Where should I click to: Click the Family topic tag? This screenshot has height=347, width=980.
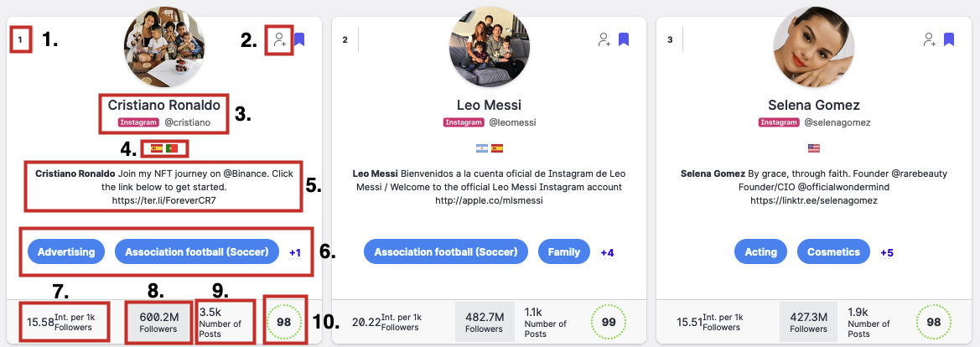[x=563, y=251]
